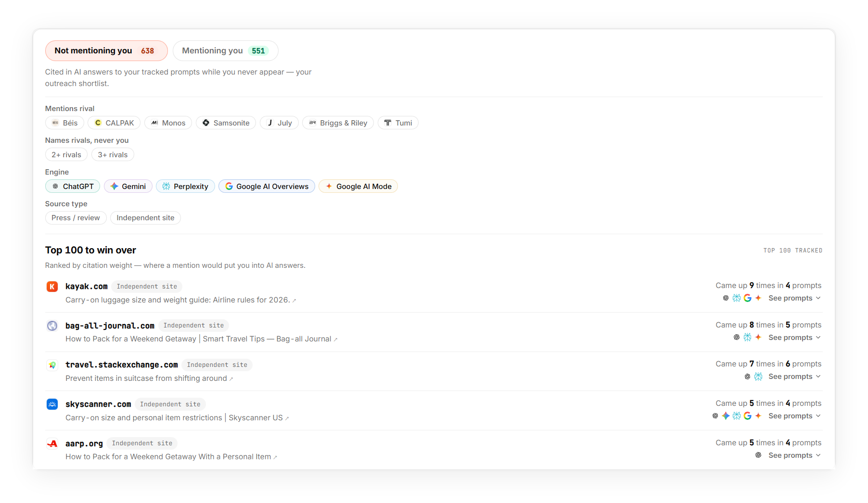Click the skyscanner.com favicon
This screenshot has width=868, height=503.
pyautogui.click(x=52, y=404)
